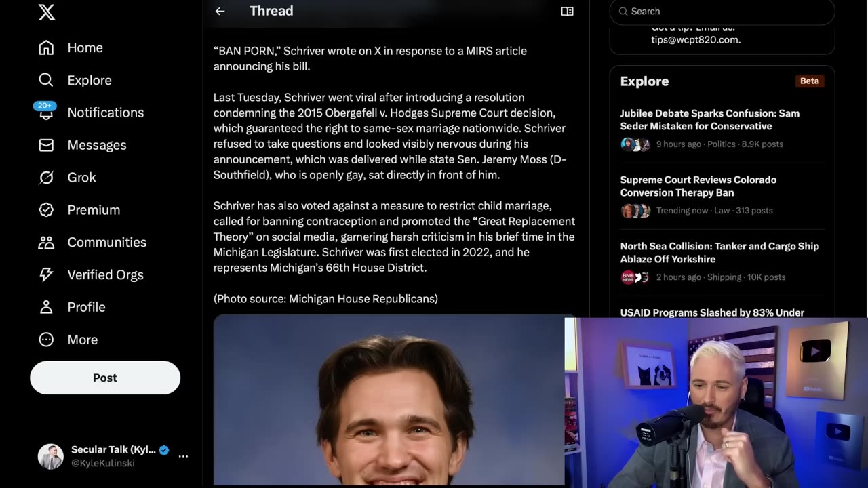Screen dimensions: 868x488
Task: Click the Home label in navigation
Action: 85,47
